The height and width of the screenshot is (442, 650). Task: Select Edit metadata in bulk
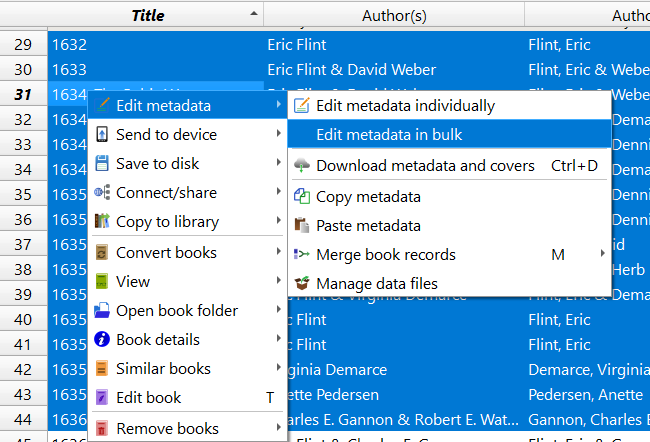389,134
